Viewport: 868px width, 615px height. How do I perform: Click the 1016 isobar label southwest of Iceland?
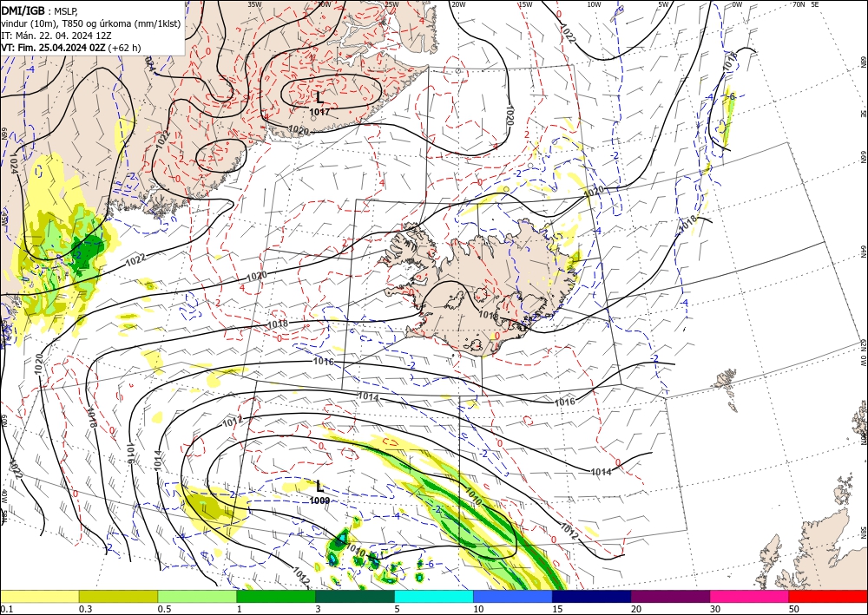(323, 362)
